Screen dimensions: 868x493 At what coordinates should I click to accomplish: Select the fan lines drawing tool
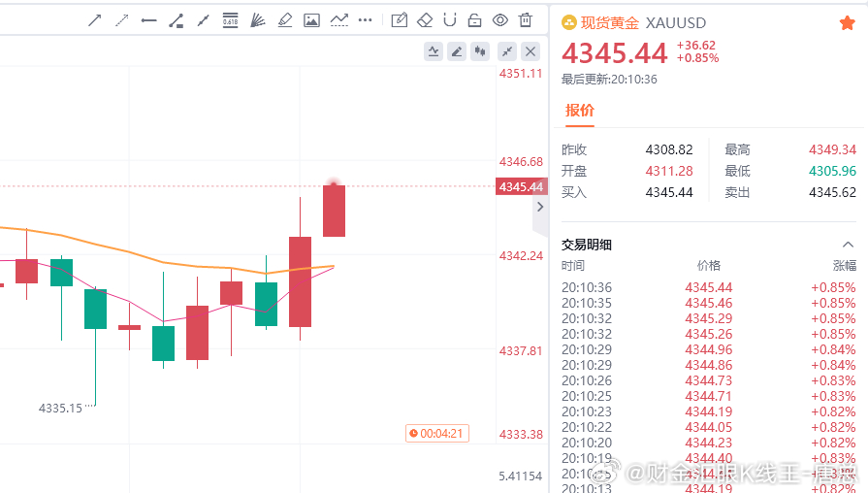point(257,21)
